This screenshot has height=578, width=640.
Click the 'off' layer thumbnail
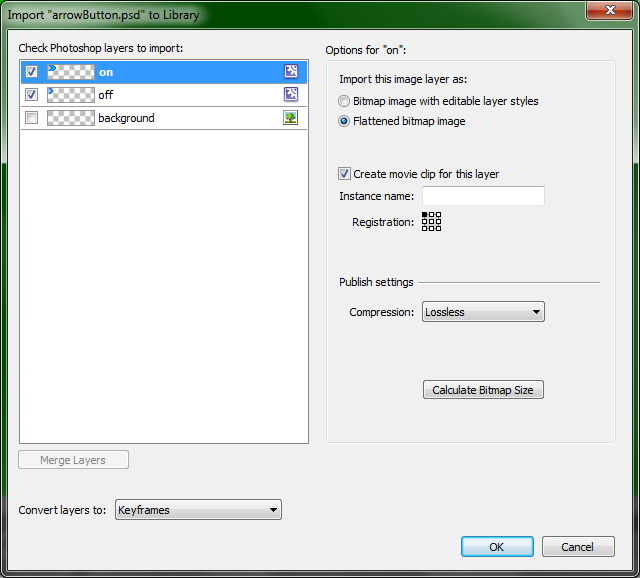pyautogui.click(x=70, y=94)
